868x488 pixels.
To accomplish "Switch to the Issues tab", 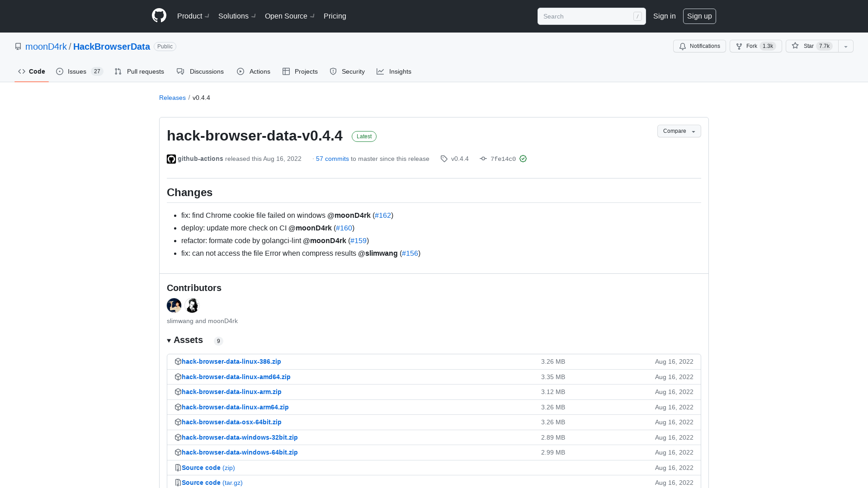I will [80, 71].
